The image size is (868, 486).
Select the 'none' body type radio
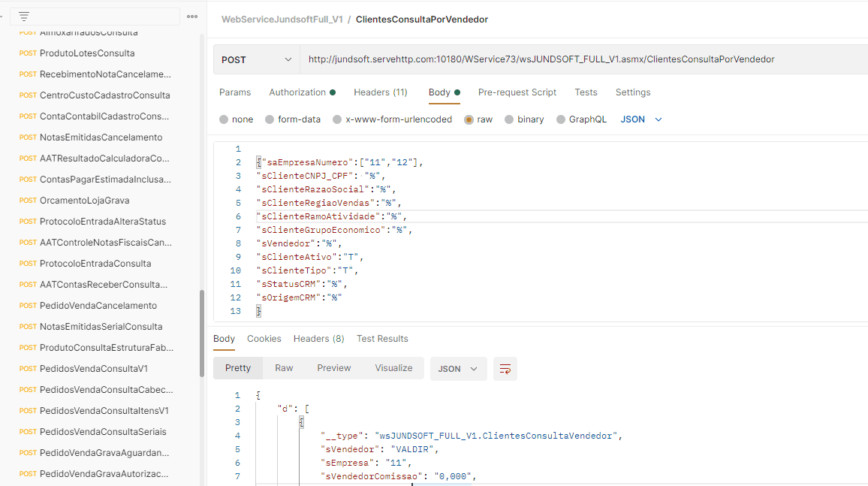click(224, 119)
